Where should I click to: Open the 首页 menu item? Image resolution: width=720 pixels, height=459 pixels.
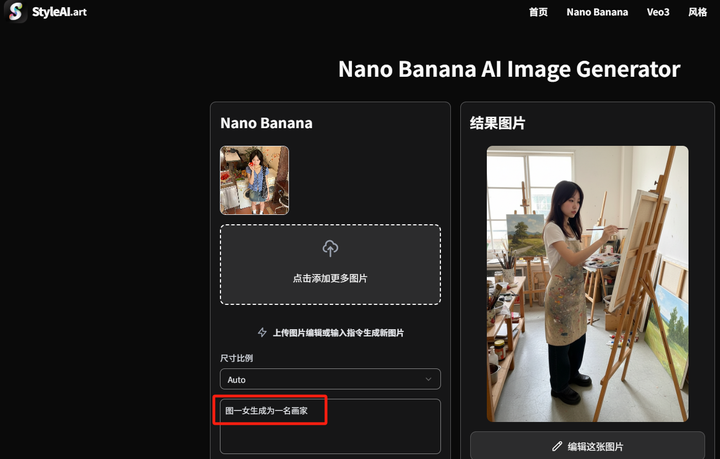[x=538, y=12]
